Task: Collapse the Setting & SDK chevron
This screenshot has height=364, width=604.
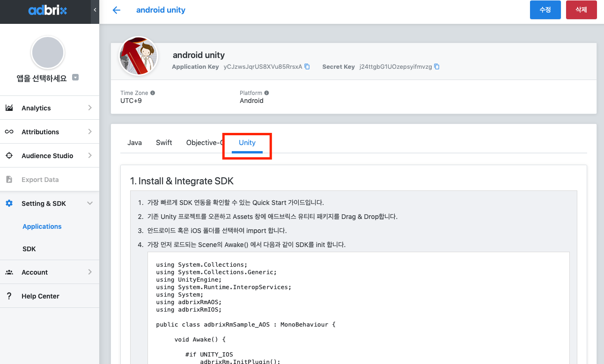Action: coord(90,203)
